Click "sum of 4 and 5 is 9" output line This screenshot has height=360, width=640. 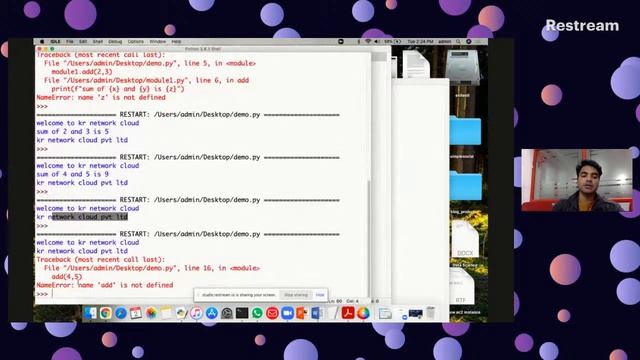[x=73, y=174]
